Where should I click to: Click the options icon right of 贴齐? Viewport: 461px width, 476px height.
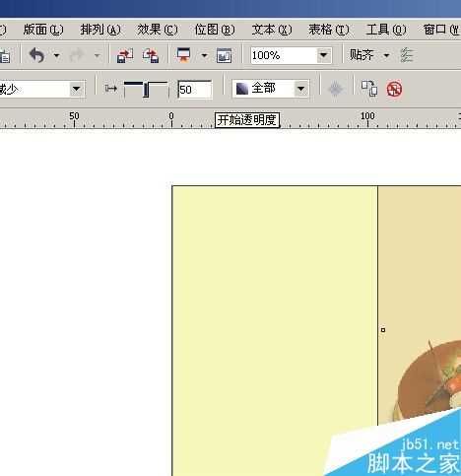(x=407, y=55)
